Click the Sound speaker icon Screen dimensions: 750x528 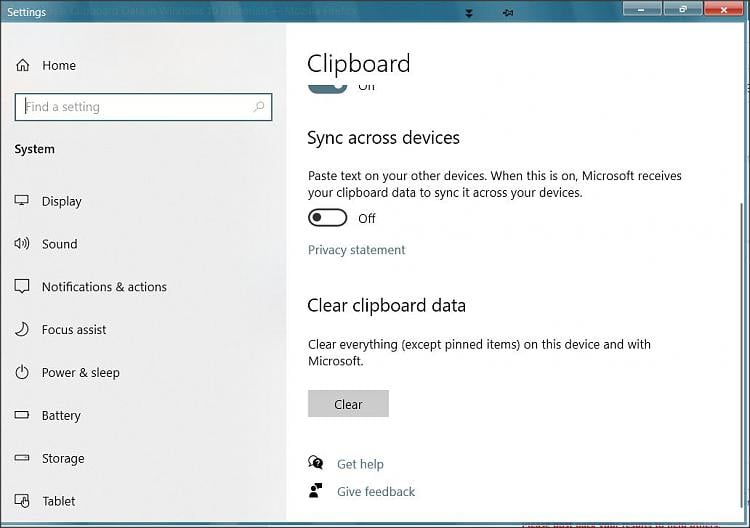click(x=22, y=244)
